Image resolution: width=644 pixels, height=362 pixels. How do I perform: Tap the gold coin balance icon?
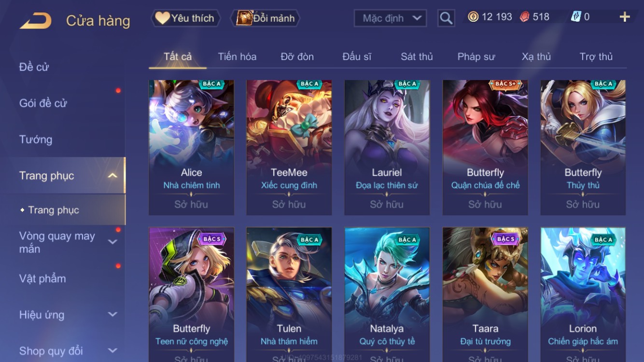473,17
